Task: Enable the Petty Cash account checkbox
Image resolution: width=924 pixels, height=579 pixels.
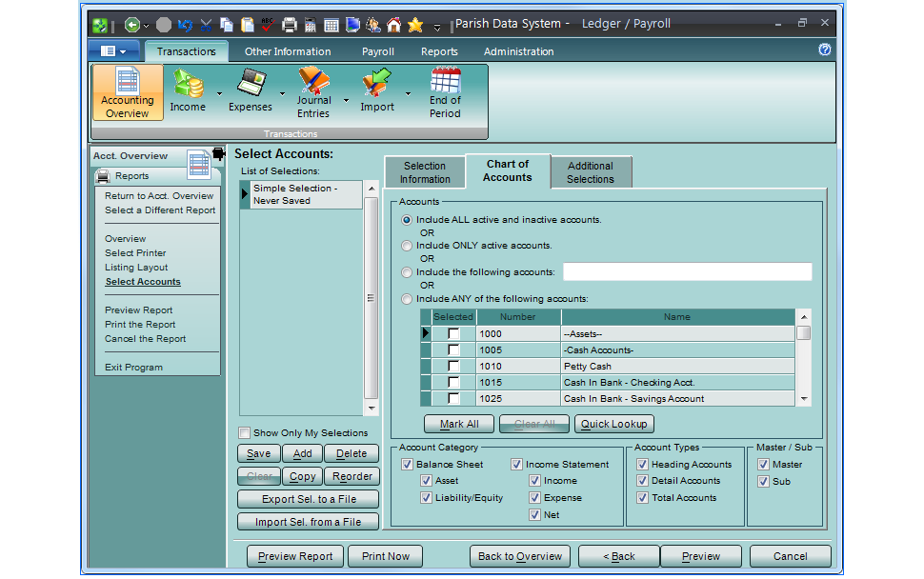Action: [452, 366]
